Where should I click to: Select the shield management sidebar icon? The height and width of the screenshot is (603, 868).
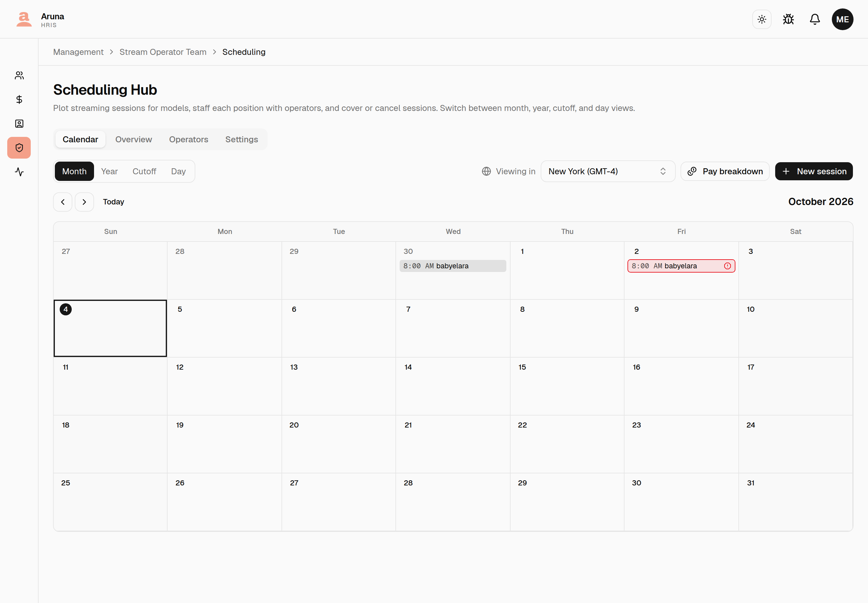(19, 148)
